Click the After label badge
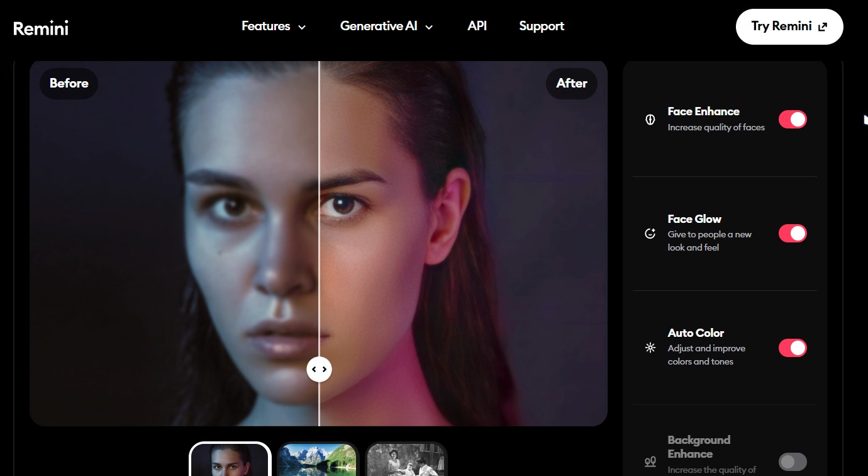This screenshot has height=476, width=868. pos(572,83)
